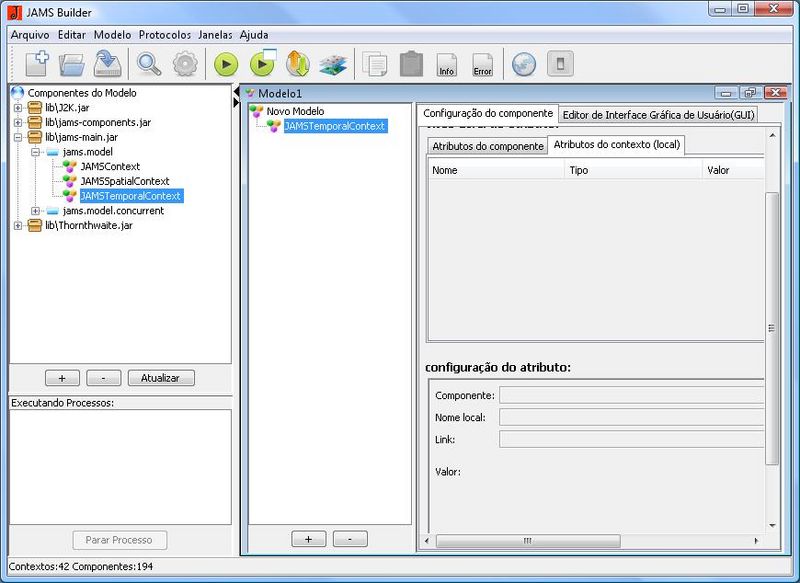This screenshot has height=583, width=800.
Task: Select JAMSSpatialContext in the component tree
Action: pyautogui.click(x=125, y=181)
